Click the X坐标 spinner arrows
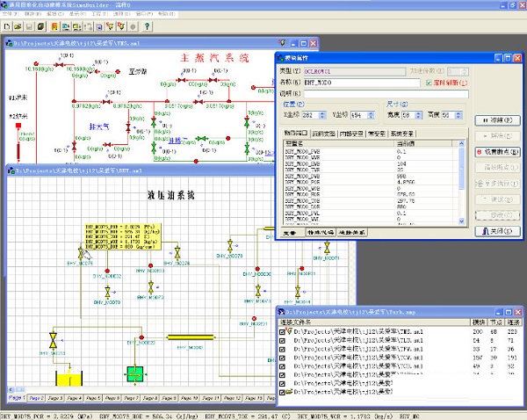This screenshot has width=527, height=420. coord(322,115)
